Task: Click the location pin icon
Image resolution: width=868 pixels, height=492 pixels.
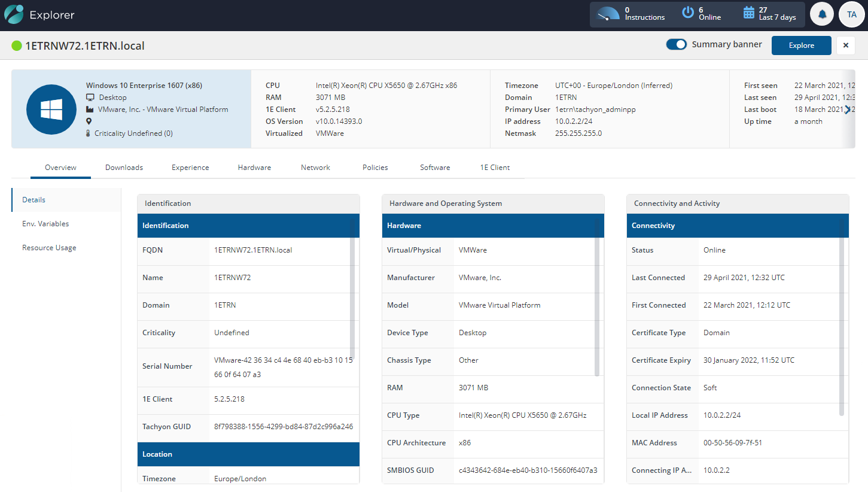Action: tap(89, 122)
